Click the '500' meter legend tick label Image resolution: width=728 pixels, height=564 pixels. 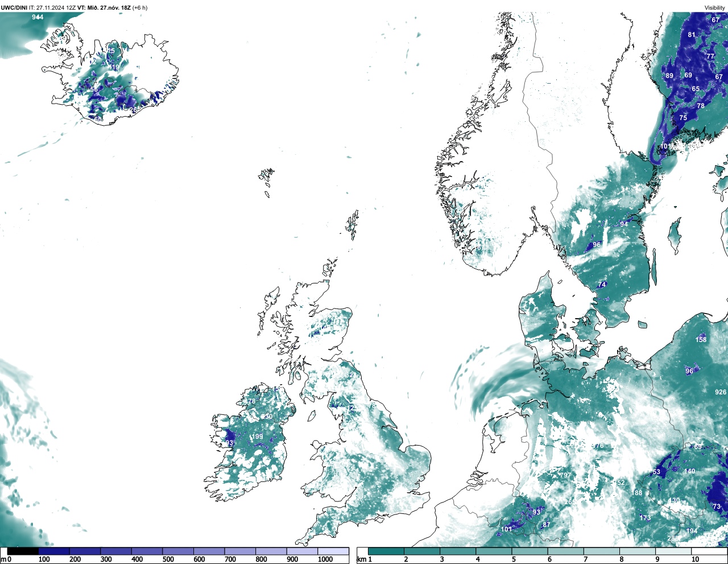click(x=168, y=559)
